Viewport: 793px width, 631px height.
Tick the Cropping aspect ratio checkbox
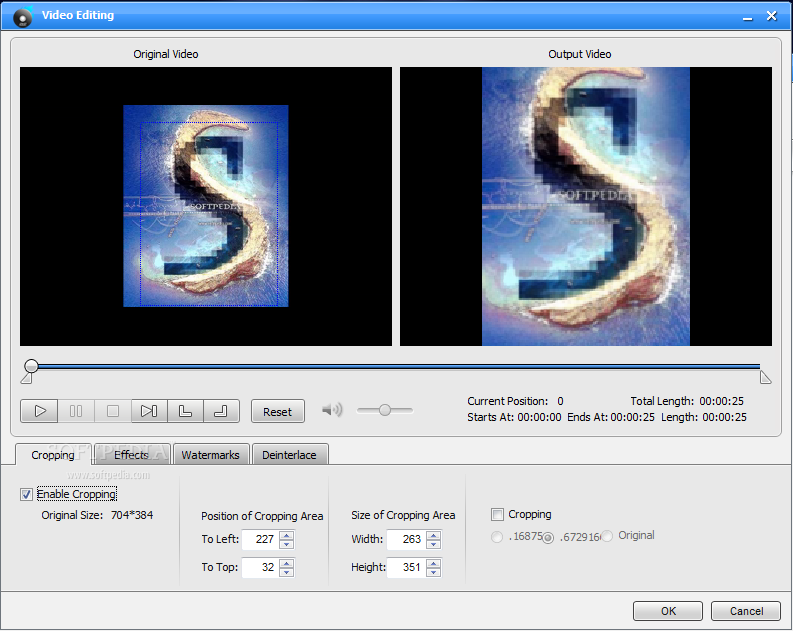click(x=498, y=514)
